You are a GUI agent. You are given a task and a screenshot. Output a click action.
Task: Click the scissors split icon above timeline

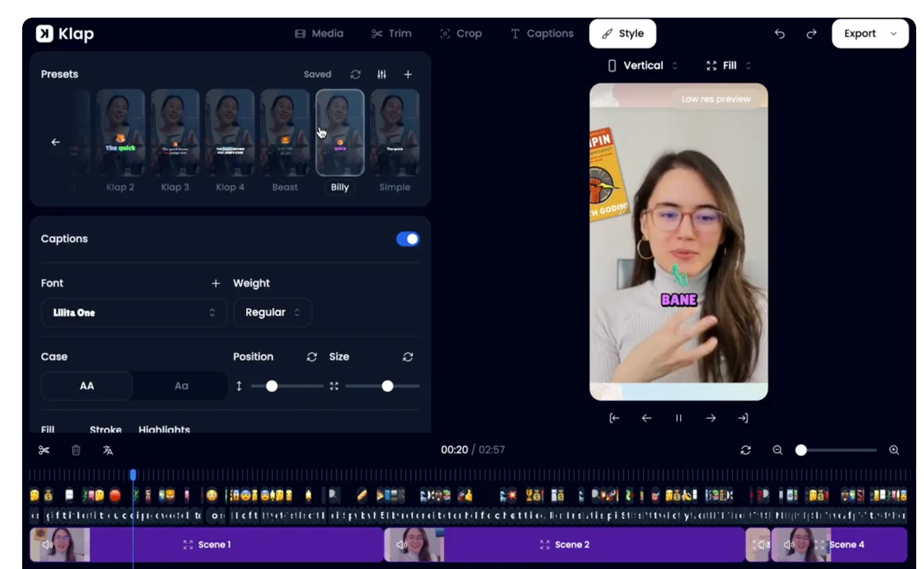[44, 450]
